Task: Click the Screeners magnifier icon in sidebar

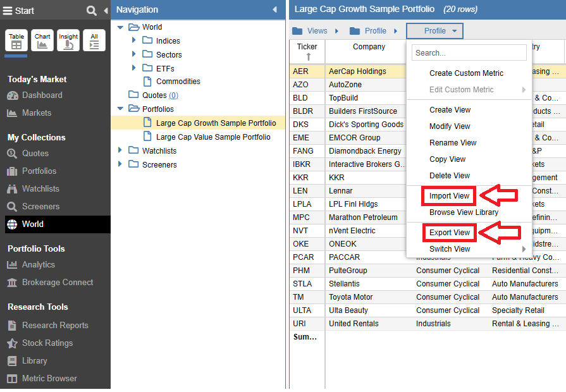Action: [x=12, y=207]
